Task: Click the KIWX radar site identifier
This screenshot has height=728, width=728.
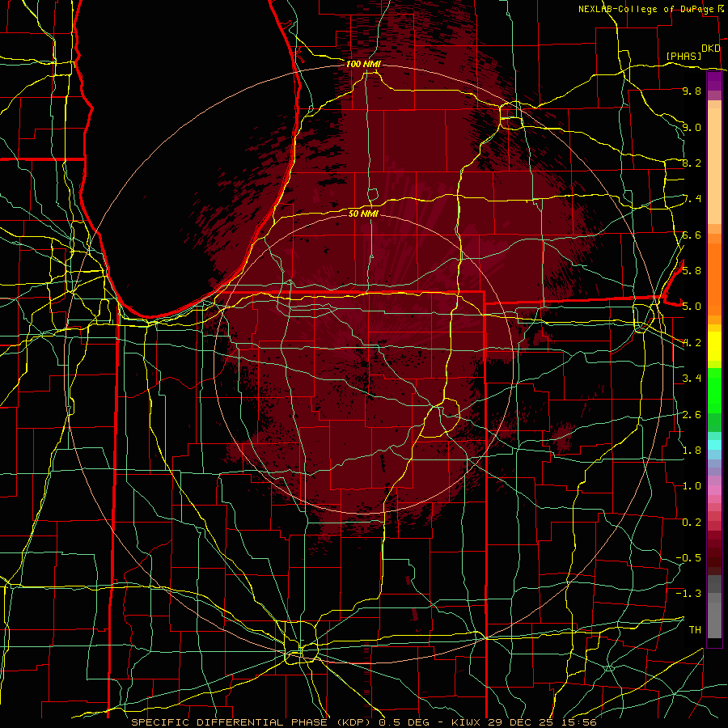Action: coord(467,722)
